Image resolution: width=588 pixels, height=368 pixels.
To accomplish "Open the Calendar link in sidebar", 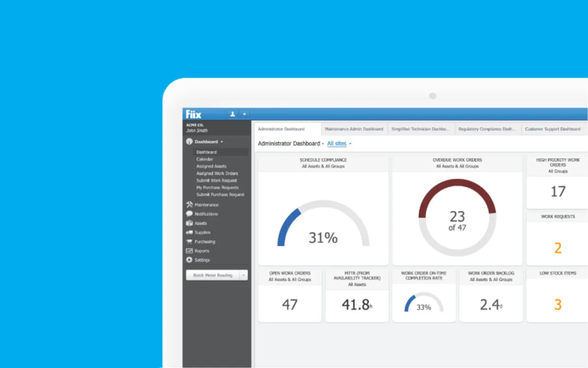I will click(205, 159).
